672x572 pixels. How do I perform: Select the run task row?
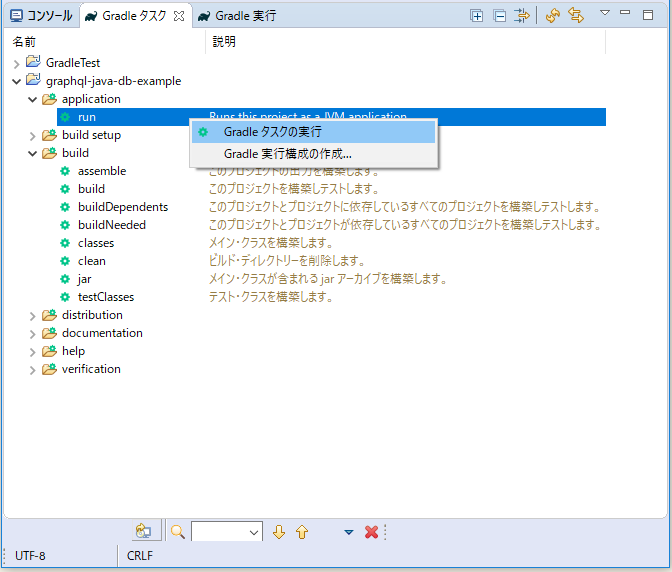click(x=331, y=117)
